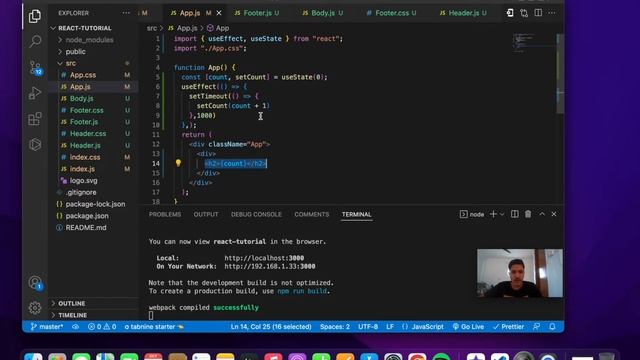Click the split editor icon
Viewport: 640px width, 360px height.
pos(538,13)
